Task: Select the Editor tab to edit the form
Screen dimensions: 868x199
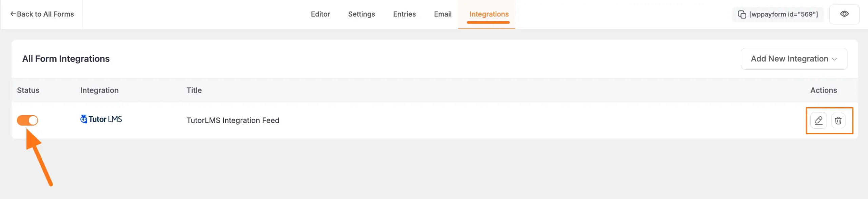Action: (x=320, y=14)
